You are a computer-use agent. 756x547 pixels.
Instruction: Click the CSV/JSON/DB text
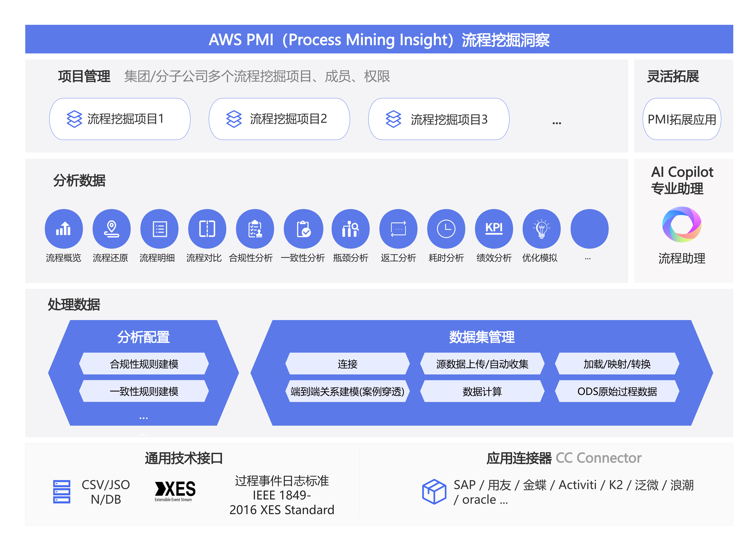click(x=106, y=492)
